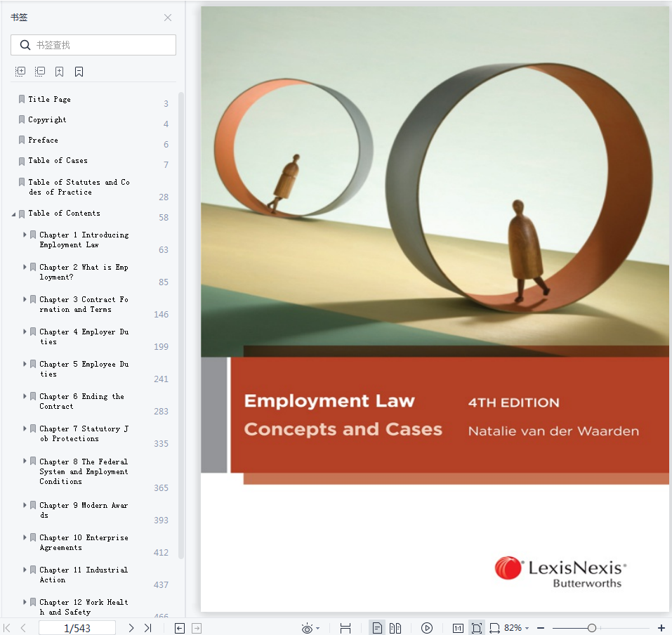The height and width of the screenshot is (635, 672).
Task: Add a new bookmark icon
Action: (59, 72)
